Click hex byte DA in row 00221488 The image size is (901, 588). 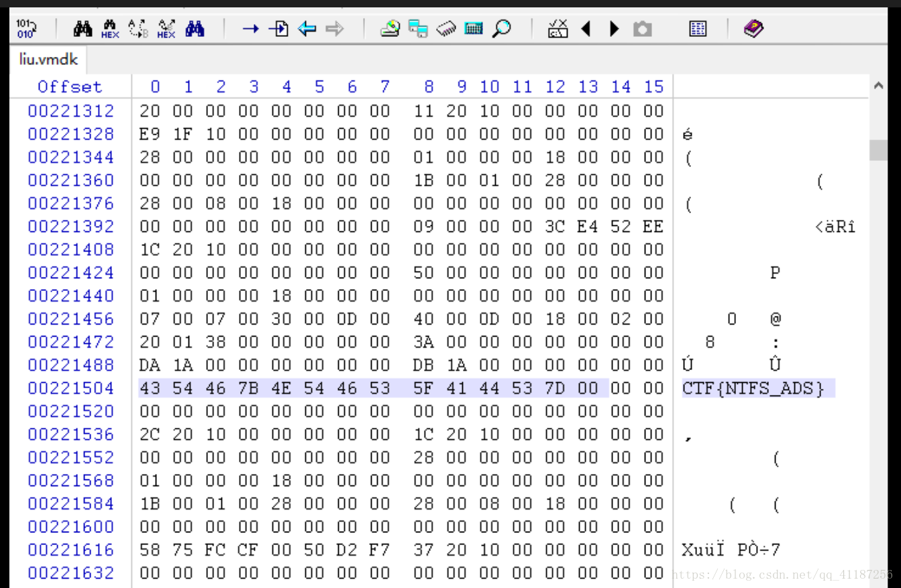(150, 365)
